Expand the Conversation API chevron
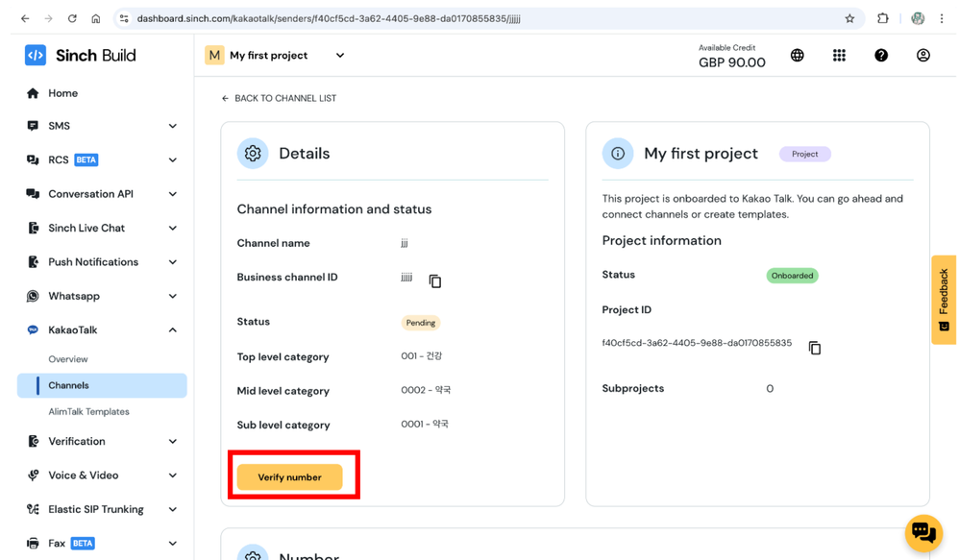This screenshot has height=560, width=959. pyautogui.click(x=173, y=194)
